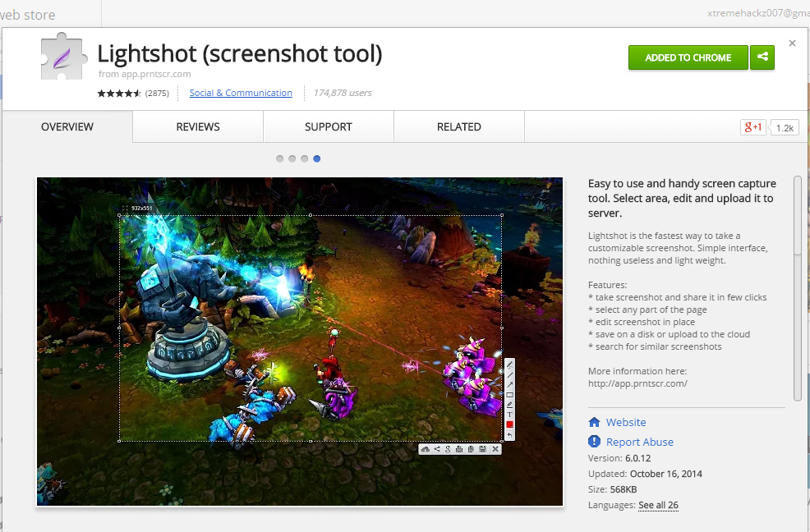The width and height of the screenshot is (810, 532).
Task: Click the 174,878 users text
Action: tap(343, 93)
